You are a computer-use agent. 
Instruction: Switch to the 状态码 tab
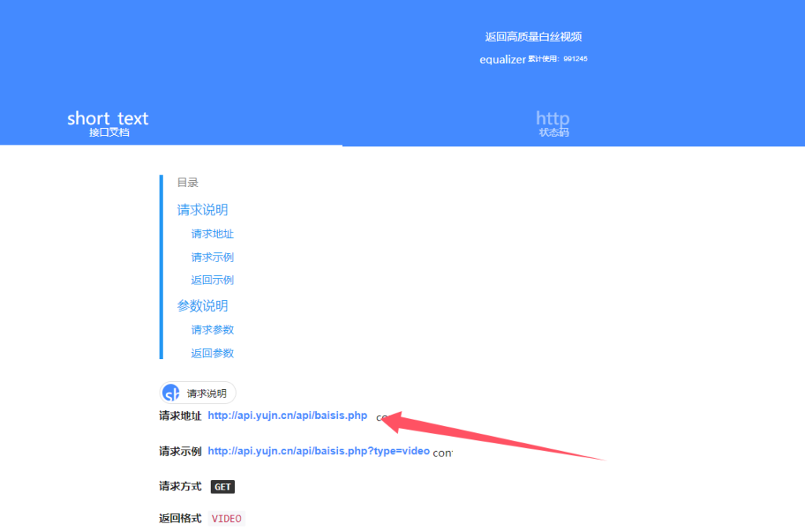click(553, 132)
